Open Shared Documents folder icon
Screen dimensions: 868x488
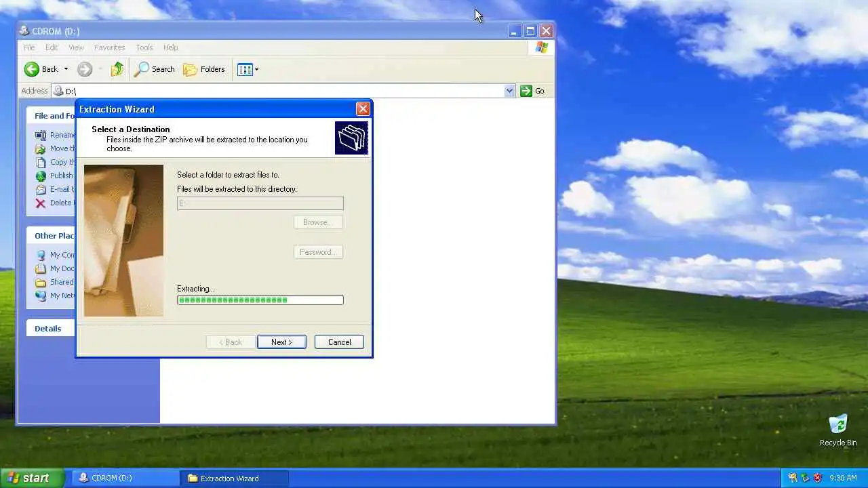click(x=41, y=282)
